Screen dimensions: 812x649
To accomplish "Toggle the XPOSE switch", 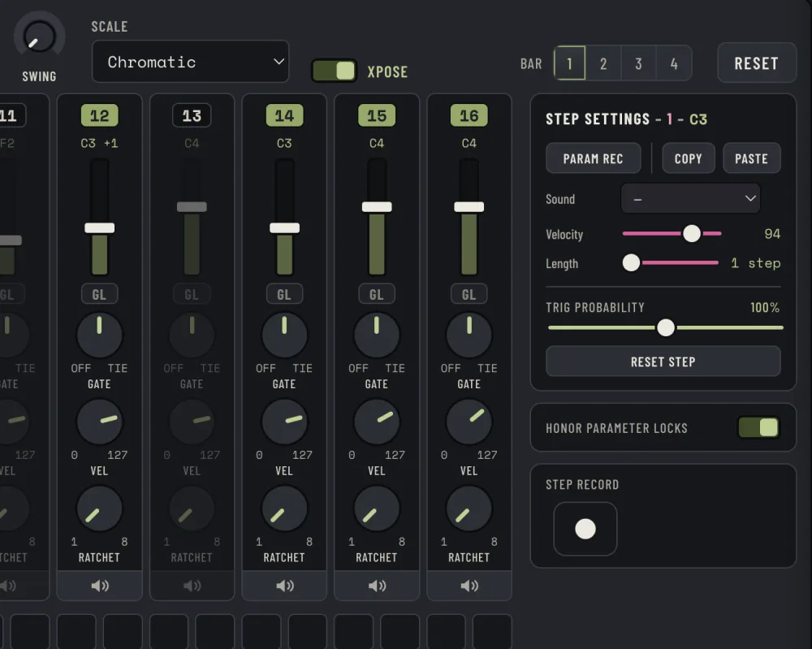I will [334, 71].
